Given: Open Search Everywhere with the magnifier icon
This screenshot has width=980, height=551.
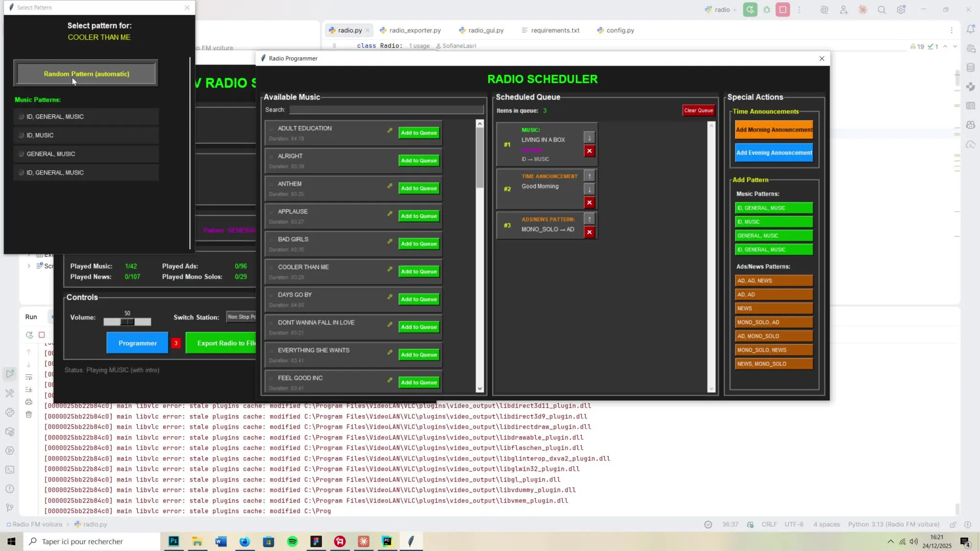Looking at the screenshot, I should [882, 10].
